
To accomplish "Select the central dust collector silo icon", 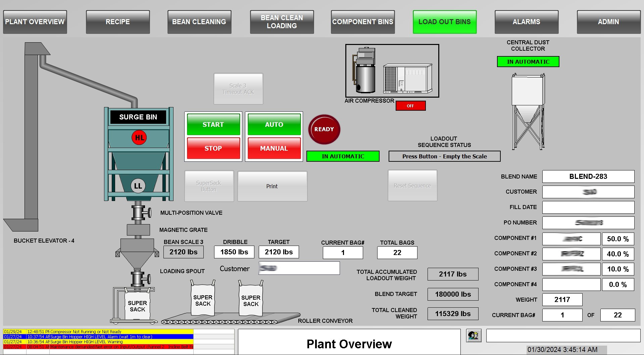I will pyautogui.click(x=528, y=111).
